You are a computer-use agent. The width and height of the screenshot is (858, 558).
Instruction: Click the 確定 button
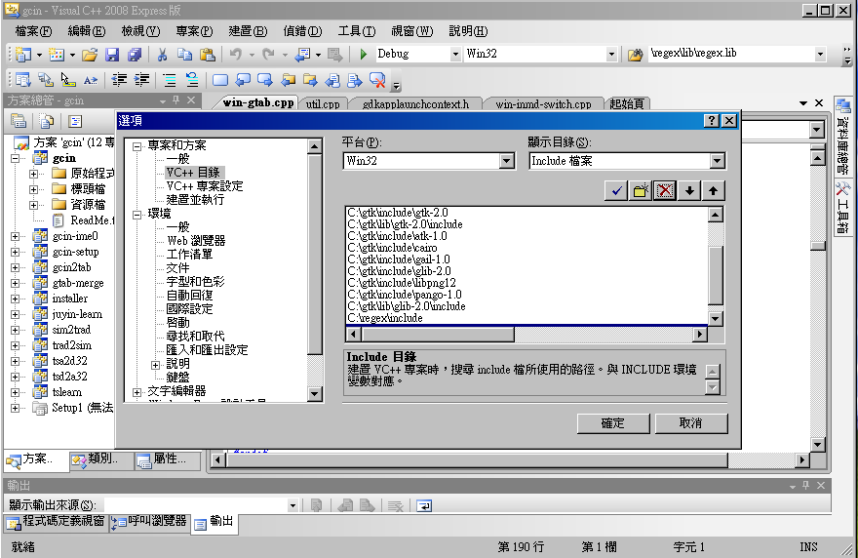[x=612, y=423]
